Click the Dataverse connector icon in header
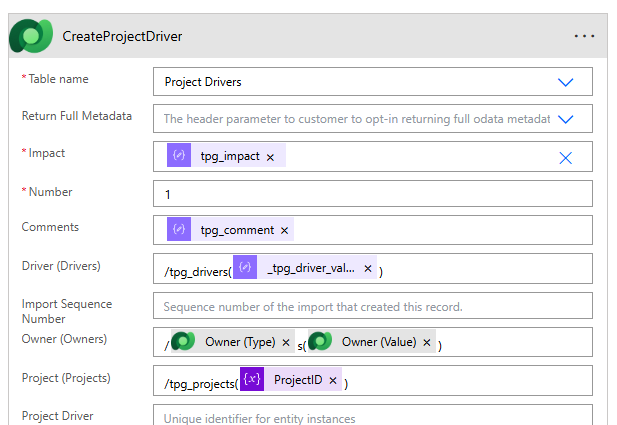 click(31, 36)
